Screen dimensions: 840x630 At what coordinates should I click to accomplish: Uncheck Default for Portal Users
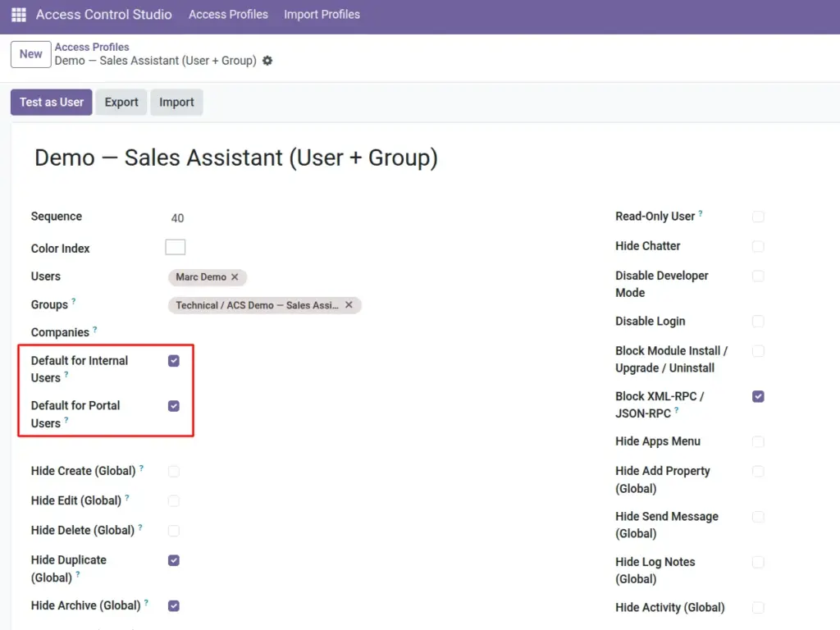pos(174,406)
